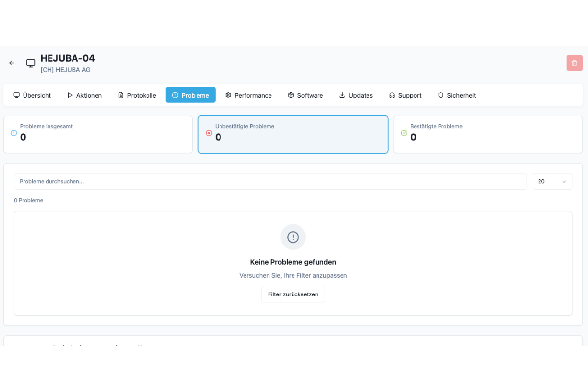Screen dimensions: 588x392
Task: Select the active Probleme tab
Action: 190,95
